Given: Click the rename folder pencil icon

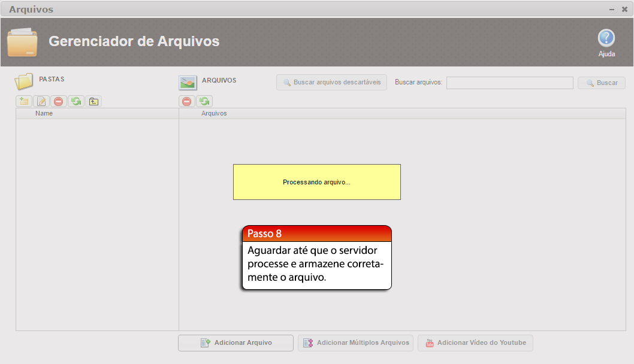Looking at the screenshot, I should click(x=41, y=101).
